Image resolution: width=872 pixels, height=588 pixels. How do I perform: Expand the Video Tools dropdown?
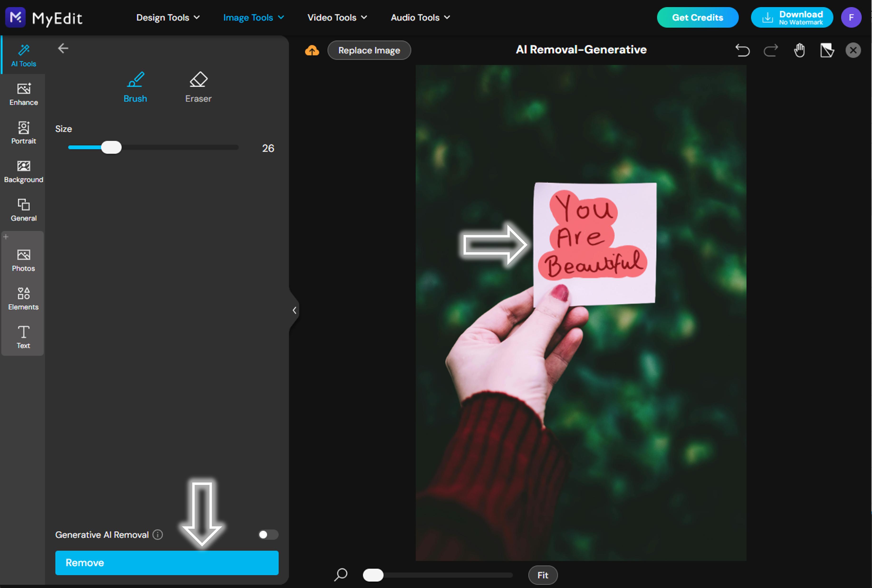pyautogui.click(x=337, y=18)
